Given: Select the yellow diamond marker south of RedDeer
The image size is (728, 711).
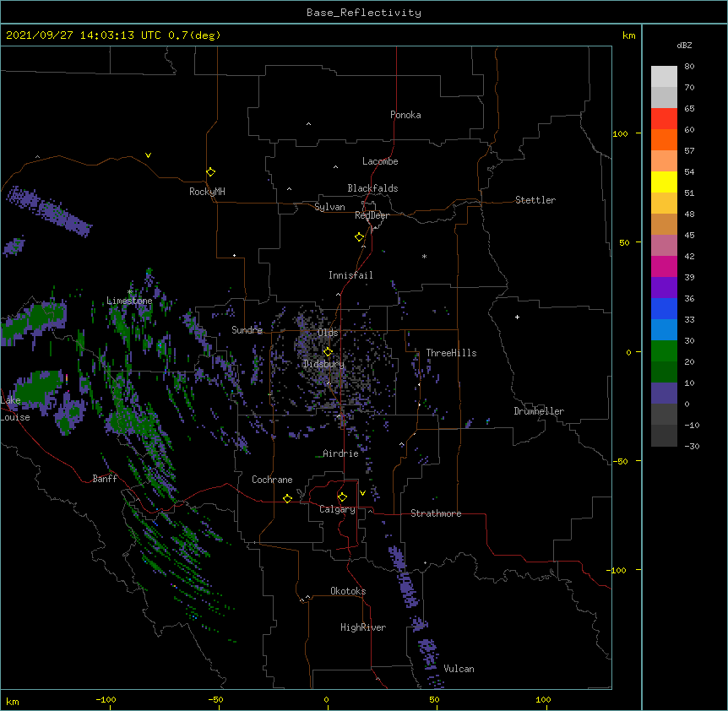Looking at the screenshot, I should pos(359,236).
